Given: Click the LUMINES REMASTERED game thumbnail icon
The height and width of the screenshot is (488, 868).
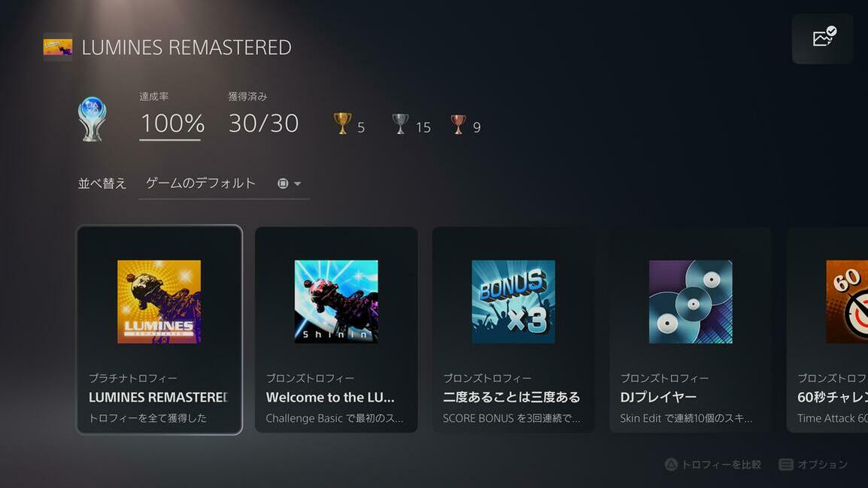Looking at the screenshot, I should pos(58,47).
